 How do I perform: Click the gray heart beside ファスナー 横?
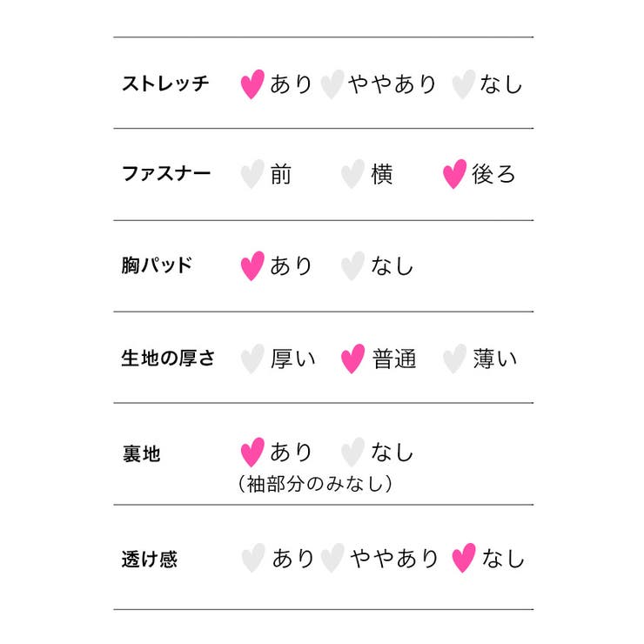coord(352,175)
